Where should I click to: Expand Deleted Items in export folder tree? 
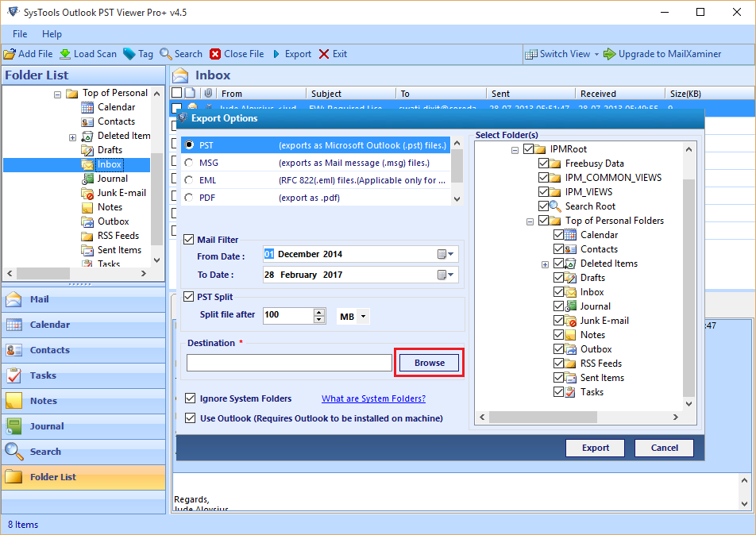tap(545, 264)
